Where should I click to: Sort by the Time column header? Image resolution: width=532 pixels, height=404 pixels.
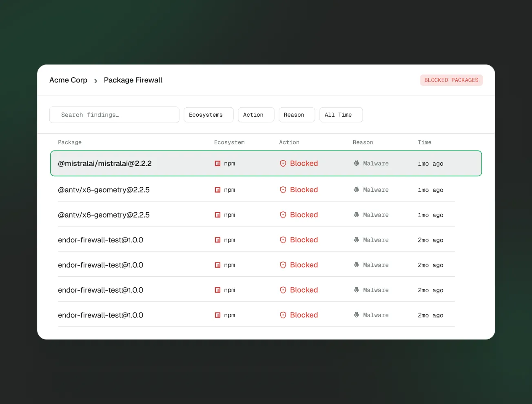point(425,142)
